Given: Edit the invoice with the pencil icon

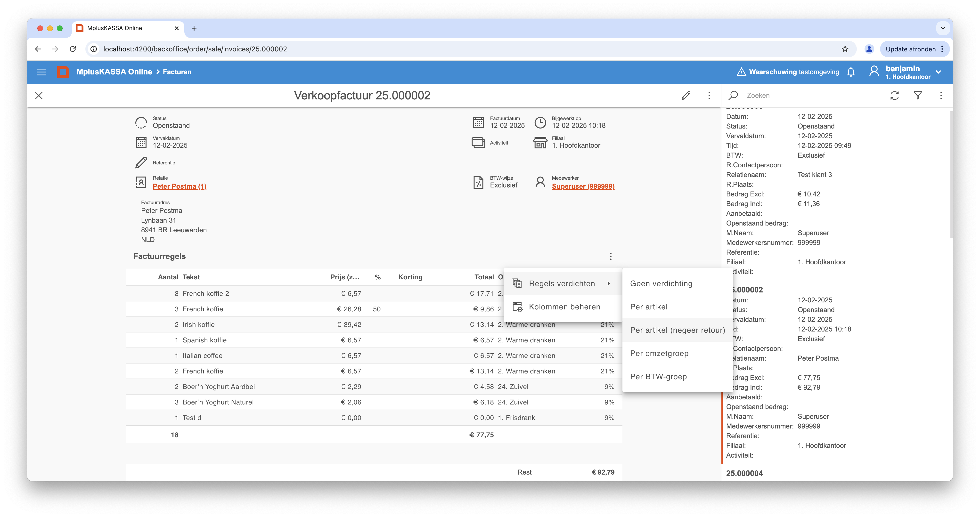Looking at the screenshot, I should [x=686, y=96].
